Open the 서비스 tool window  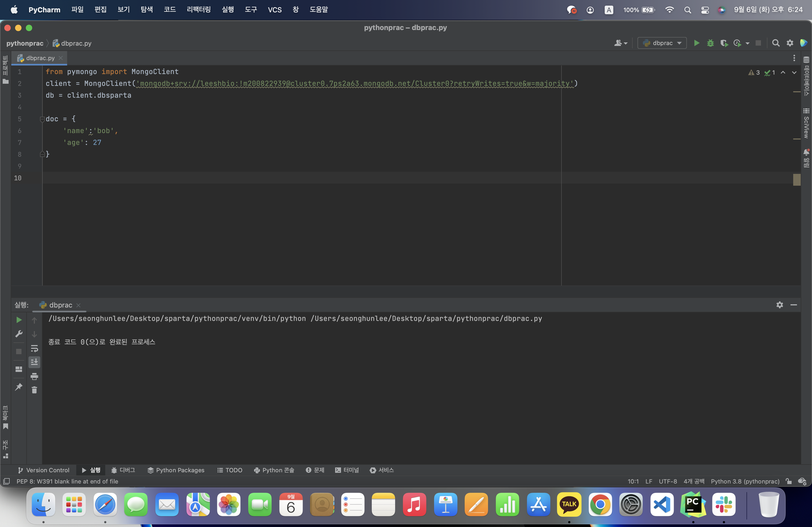[382, 470]
